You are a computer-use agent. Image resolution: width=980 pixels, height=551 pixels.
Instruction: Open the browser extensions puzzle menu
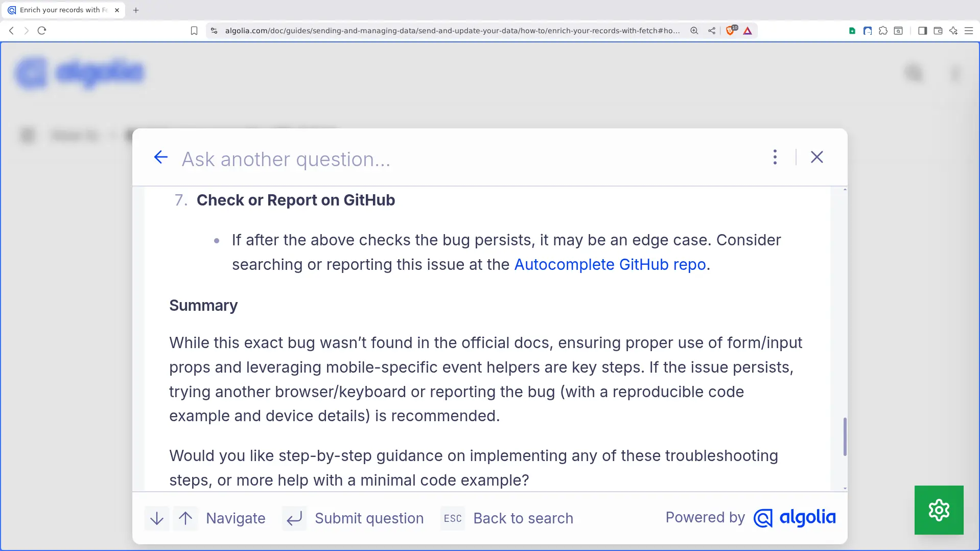[883, 31]
